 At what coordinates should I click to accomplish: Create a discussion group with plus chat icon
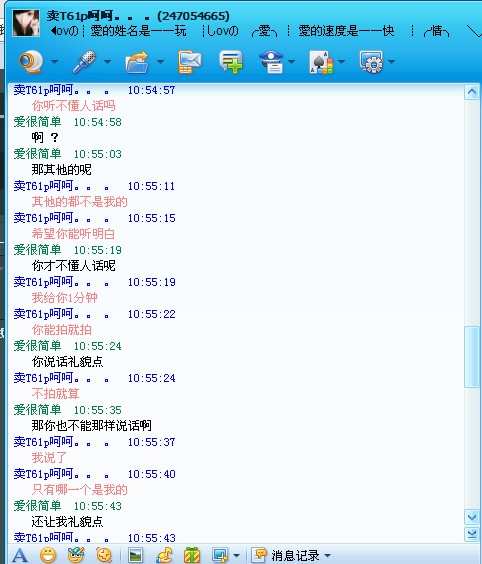coord(231,62)
